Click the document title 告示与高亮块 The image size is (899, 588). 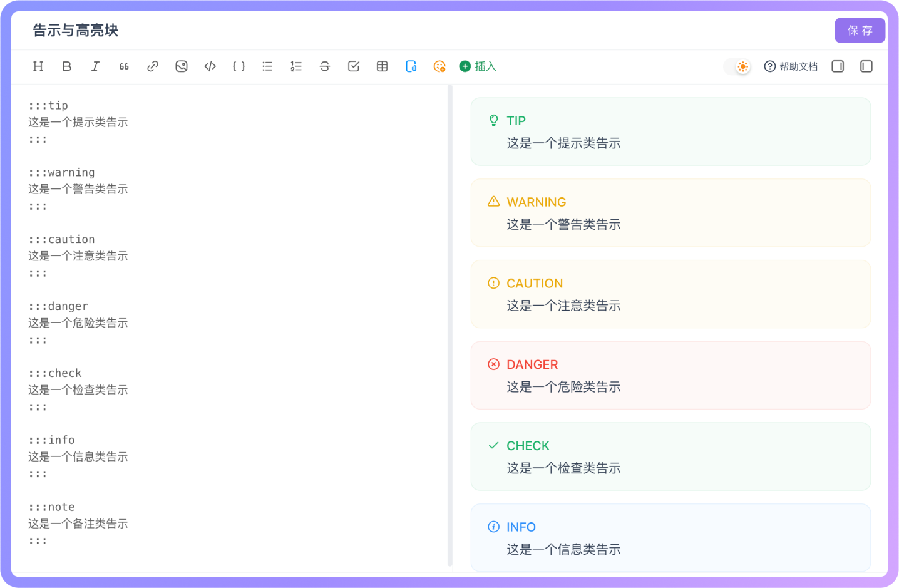click(x=75, y=31)
